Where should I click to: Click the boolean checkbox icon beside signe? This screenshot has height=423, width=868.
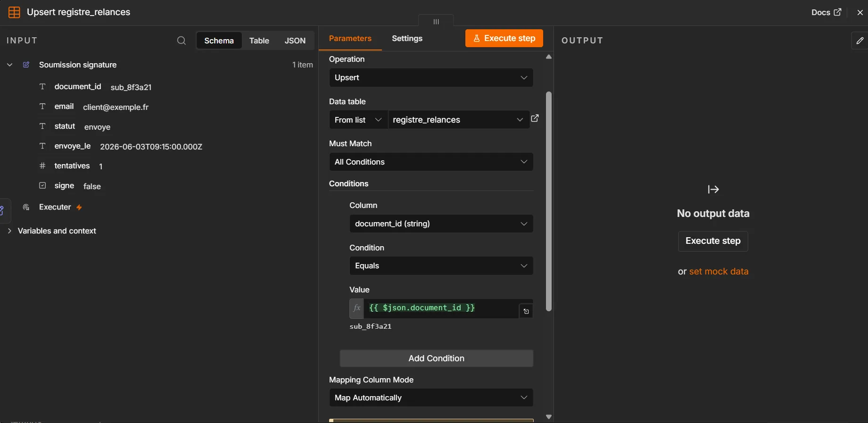pos(42,186)
